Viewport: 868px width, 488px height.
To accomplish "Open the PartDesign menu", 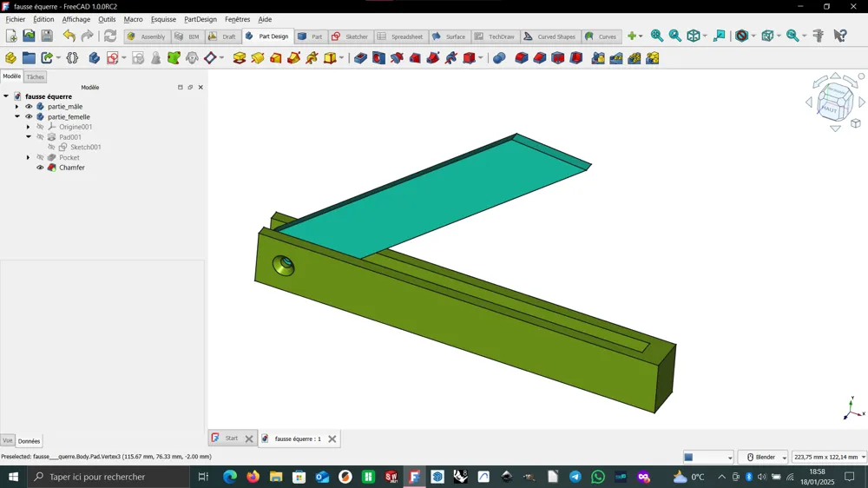I will click(x=201, y=19).
